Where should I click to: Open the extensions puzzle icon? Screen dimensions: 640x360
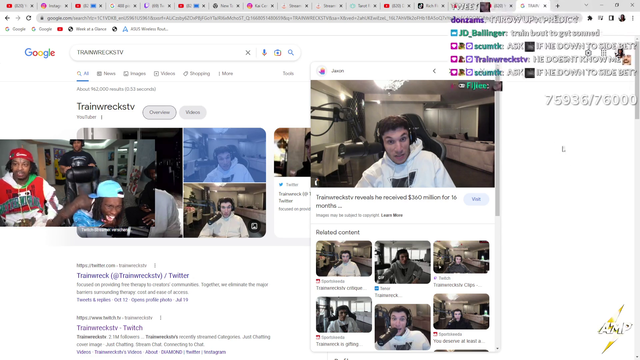click(x=590, y=18)
